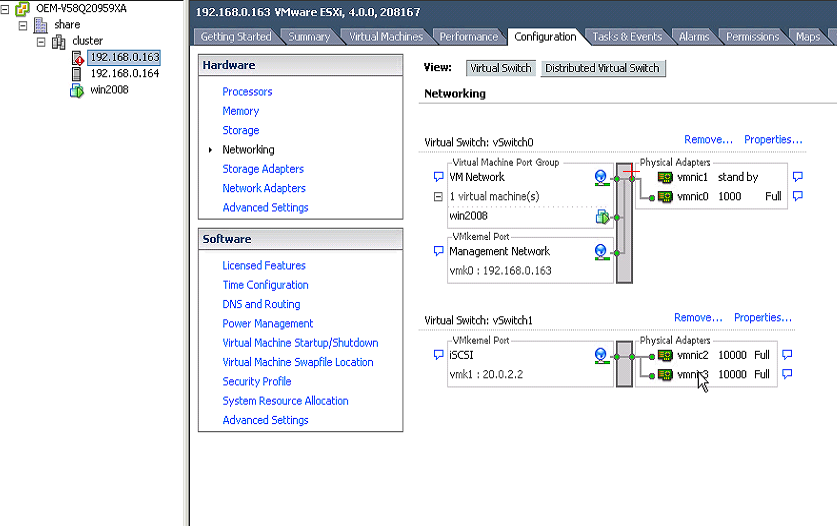Collapse the 1 virtual machine(s) list
This screenshot has width=837, height=526.
point(438,197)
